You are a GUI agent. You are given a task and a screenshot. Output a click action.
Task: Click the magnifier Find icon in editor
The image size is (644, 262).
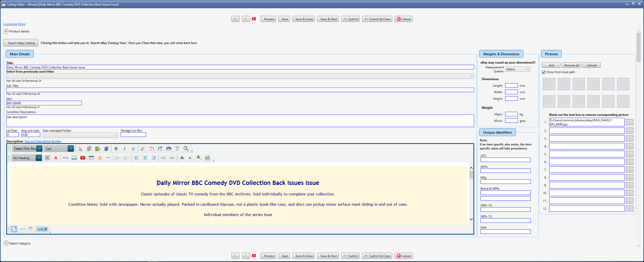click(x=186, y=149)
